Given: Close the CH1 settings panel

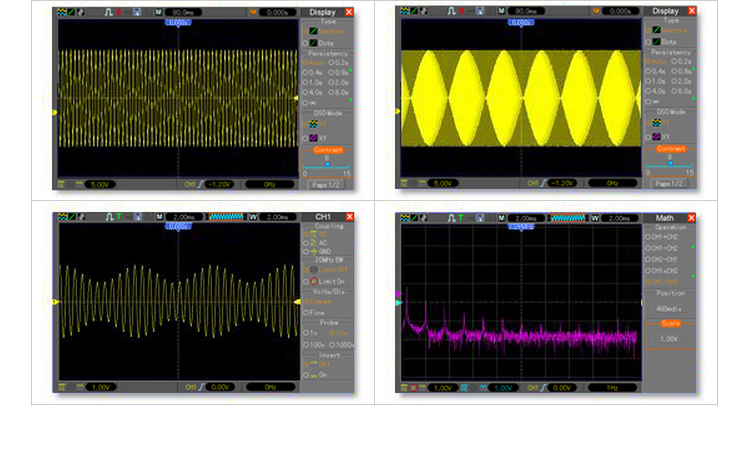Looking at the screenshot, I should (348, 217).
